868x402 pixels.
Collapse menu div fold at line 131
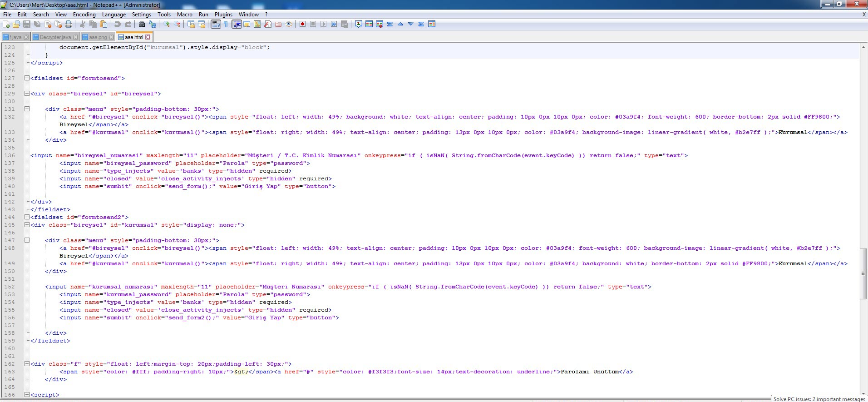[27, 109]
